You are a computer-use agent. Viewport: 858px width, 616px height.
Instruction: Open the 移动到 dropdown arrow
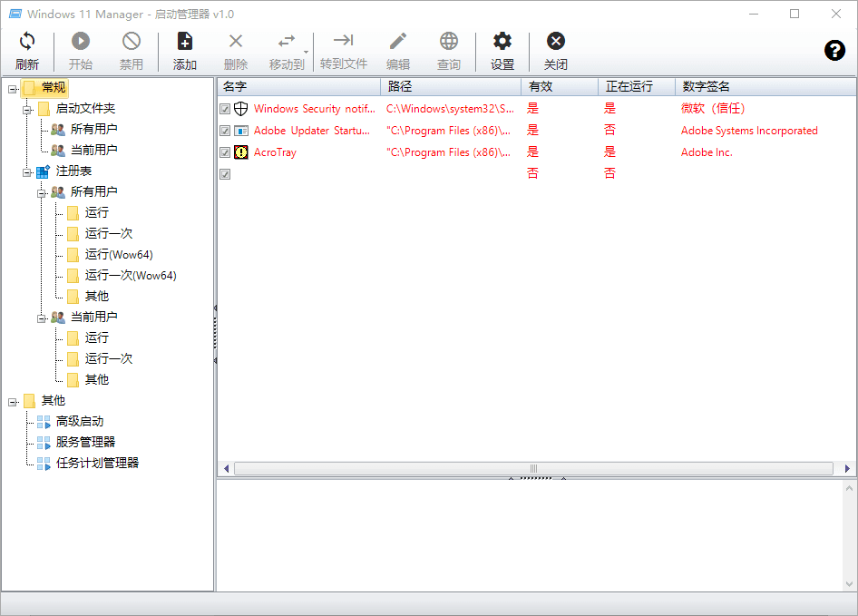click(306, 52)
